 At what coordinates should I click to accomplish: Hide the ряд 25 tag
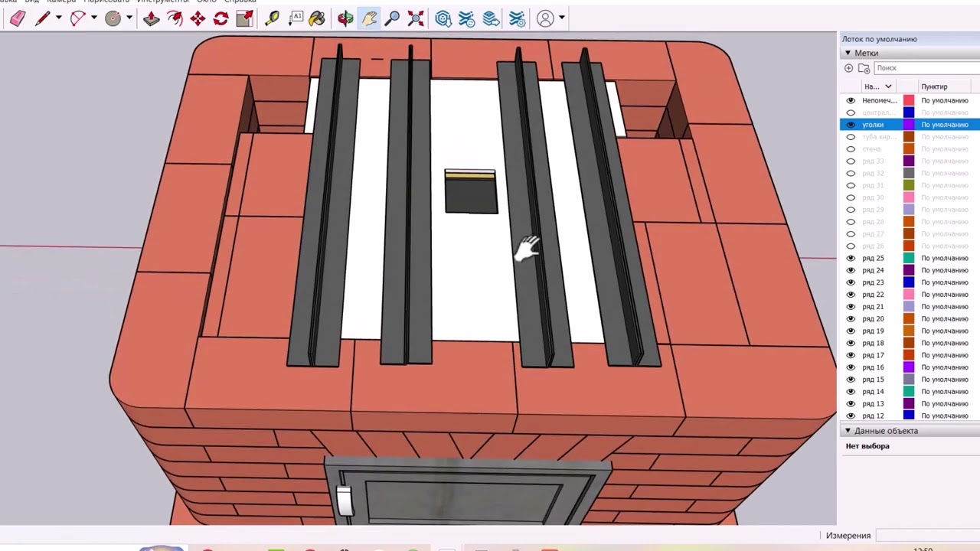click(x=851, y=258)
